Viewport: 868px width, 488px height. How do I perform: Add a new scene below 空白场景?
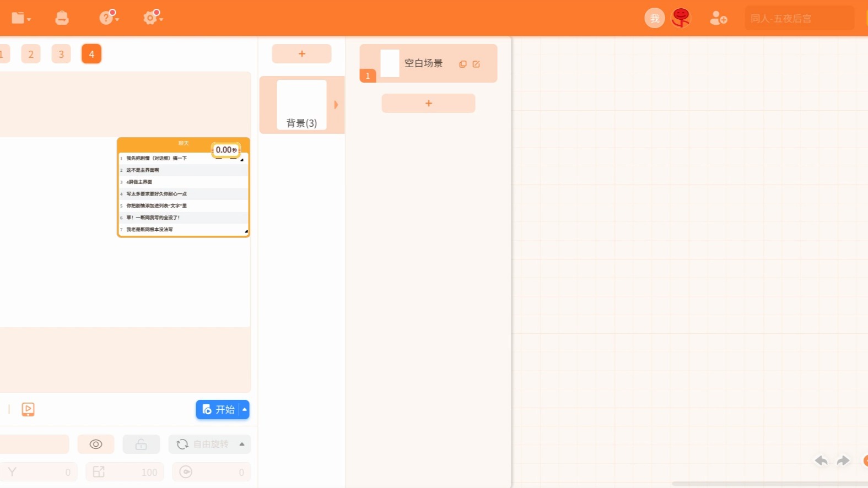[428, 103]
